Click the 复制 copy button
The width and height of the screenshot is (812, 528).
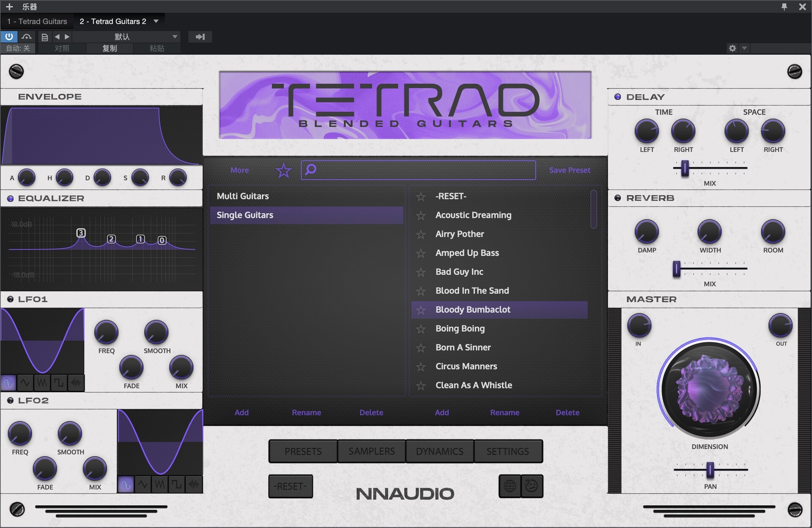pos(110,48)
